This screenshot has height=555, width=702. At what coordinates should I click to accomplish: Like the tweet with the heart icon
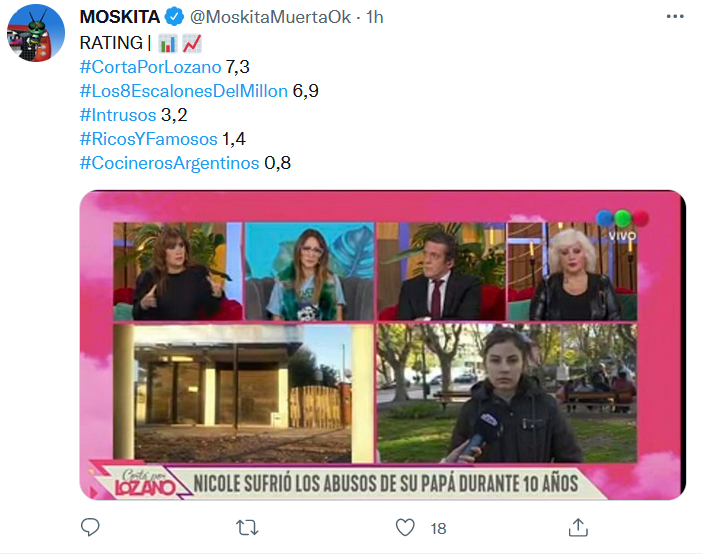point(405,527)
